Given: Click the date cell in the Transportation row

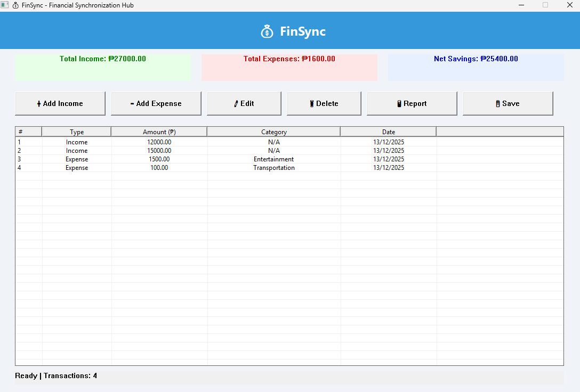Looking at the screenshot, I should click(x=389, y=167).
